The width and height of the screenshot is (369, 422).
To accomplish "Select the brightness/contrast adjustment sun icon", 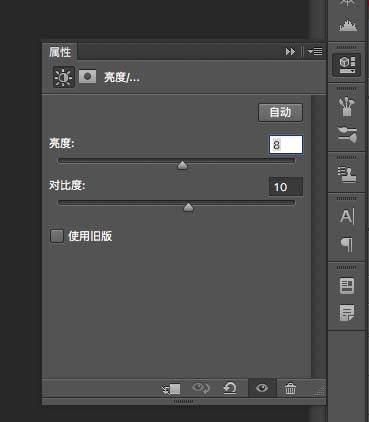I will (63, 77).
